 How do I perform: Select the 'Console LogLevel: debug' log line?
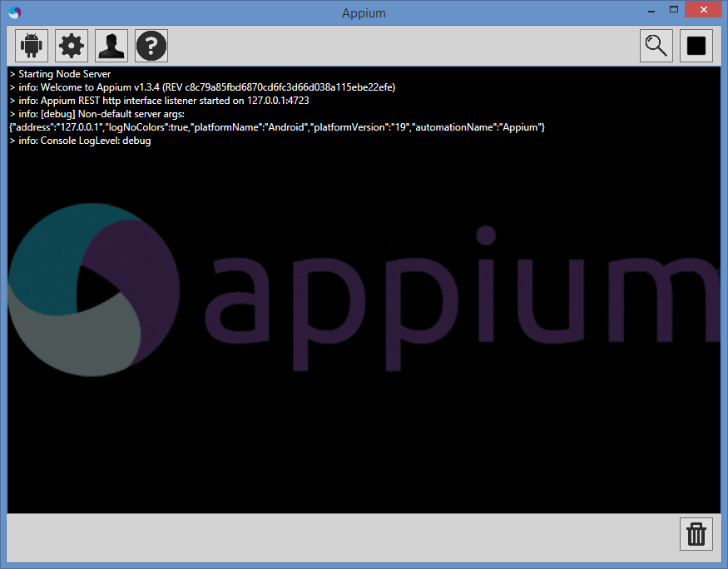tap(81, 141)
